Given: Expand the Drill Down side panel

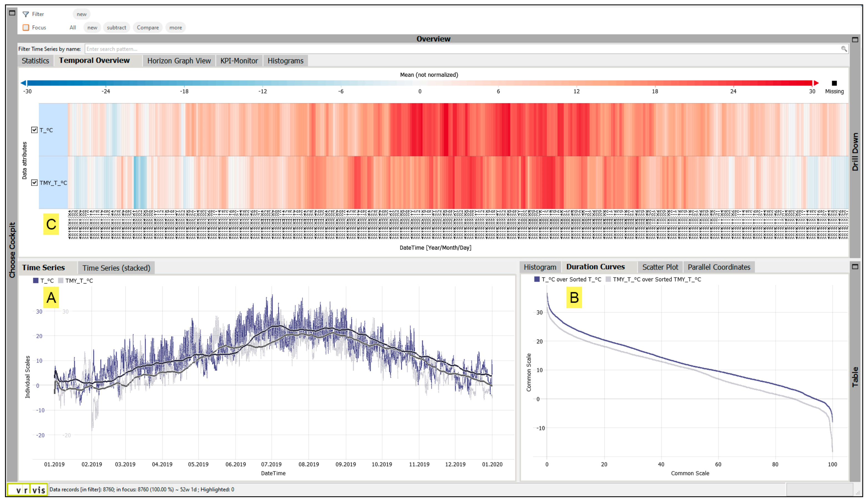Looking at the screenshot, I should point(855,152).
